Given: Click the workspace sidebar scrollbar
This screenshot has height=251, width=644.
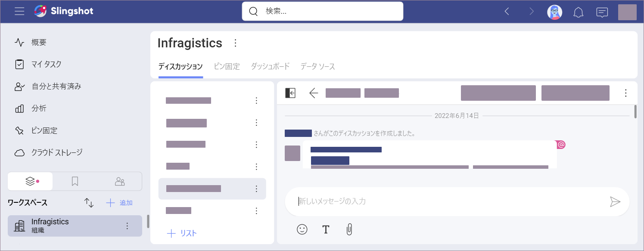Looking at the screenshot, I should point(148,221).
